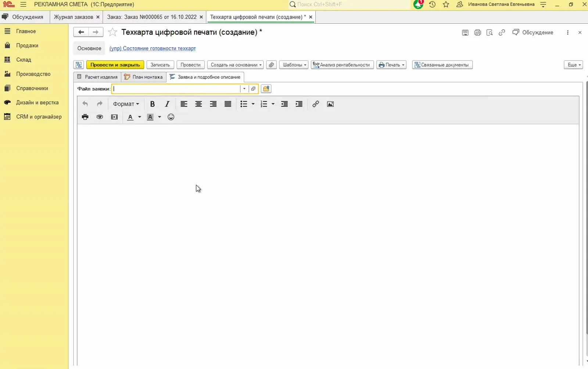Insert emoji with the smiley icon
The height and width of the screenshot is (369, 588).
click(171, 117)
